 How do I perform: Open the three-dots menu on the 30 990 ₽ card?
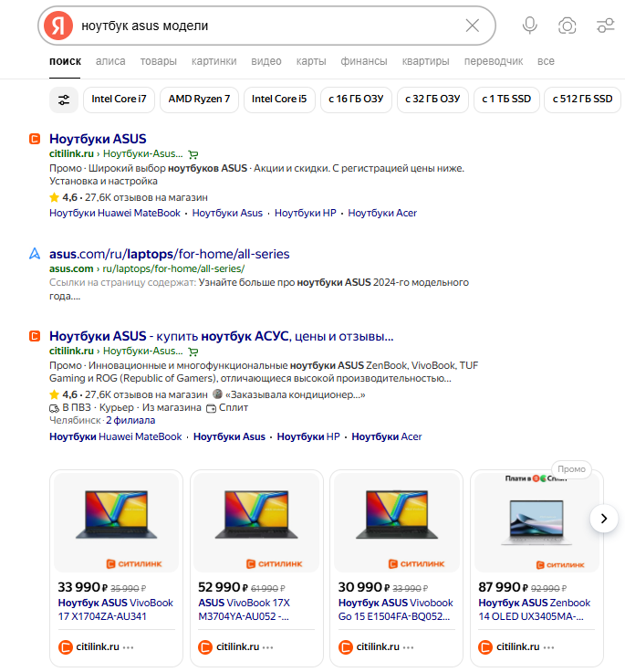[408, 647]
